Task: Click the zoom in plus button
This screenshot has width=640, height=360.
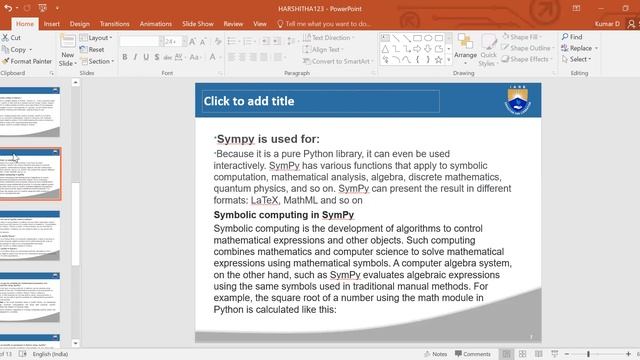Action: pyautogui.click(x=628, y=354)
